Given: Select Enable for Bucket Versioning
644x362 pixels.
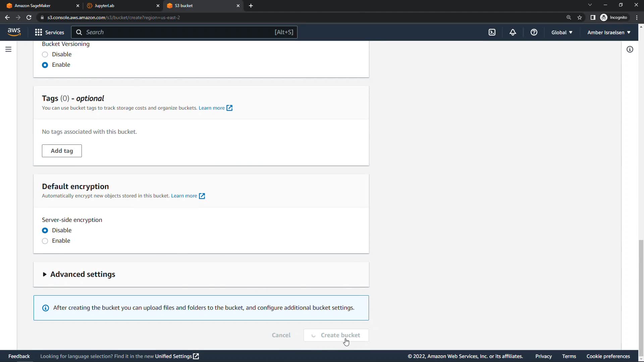Looking at the screenshot, I should [45, 65].
